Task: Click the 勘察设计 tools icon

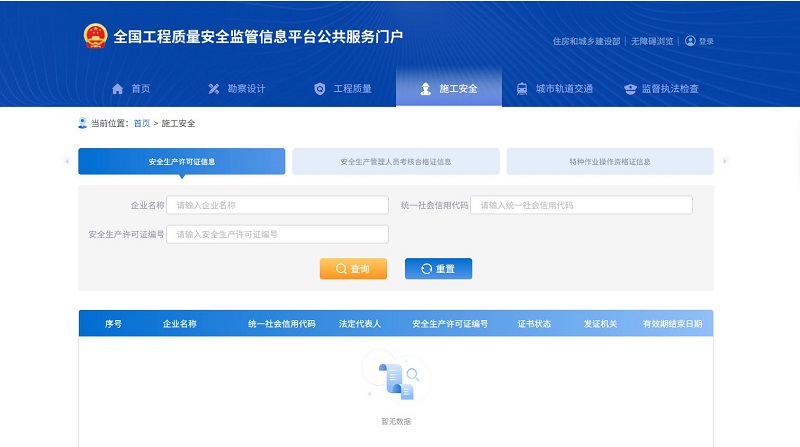Action: tap(213, 89)
